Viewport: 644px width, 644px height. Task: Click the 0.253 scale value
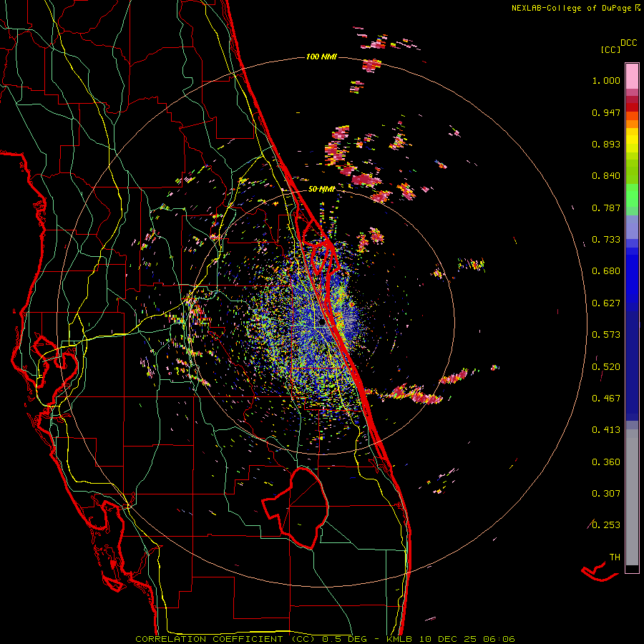pyautogui.click(x=606, y=525)
